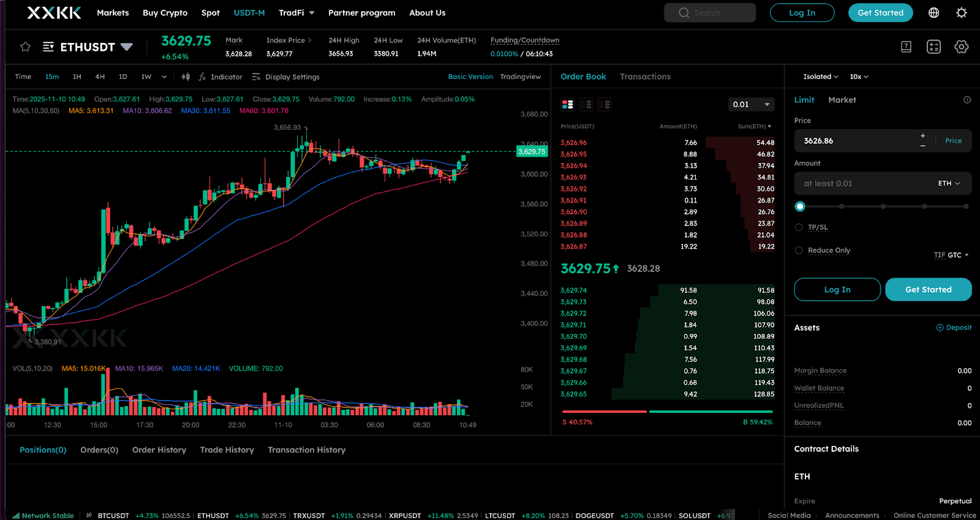Enable the TP/SL option

pyautogui.click(x=799, y=227)
